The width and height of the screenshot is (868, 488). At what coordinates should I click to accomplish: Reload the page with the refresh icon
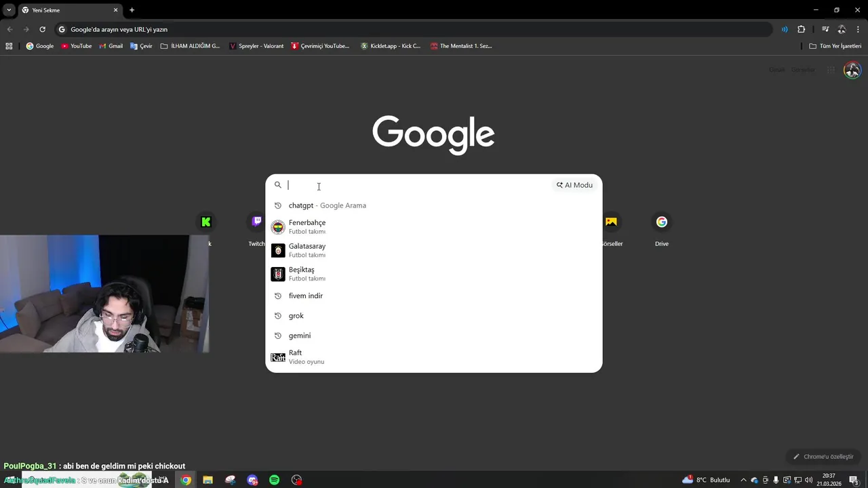coord(42,29)
